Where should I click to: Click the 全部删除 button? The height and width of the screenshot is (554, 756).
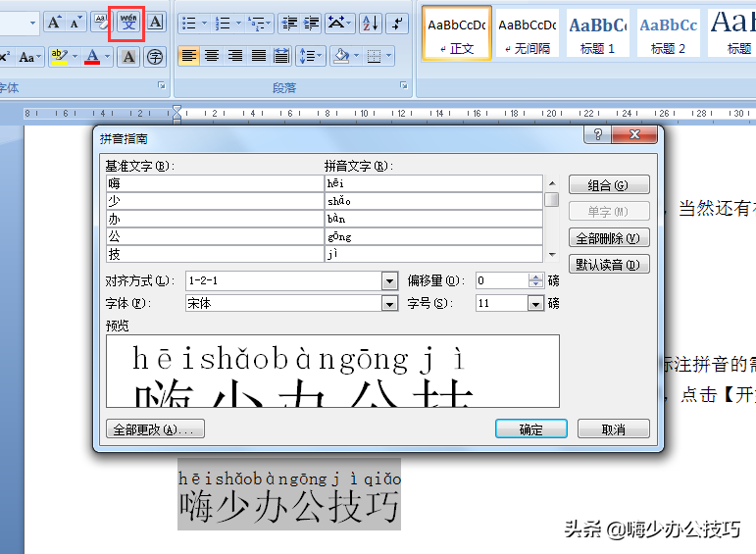pos(609,238)
